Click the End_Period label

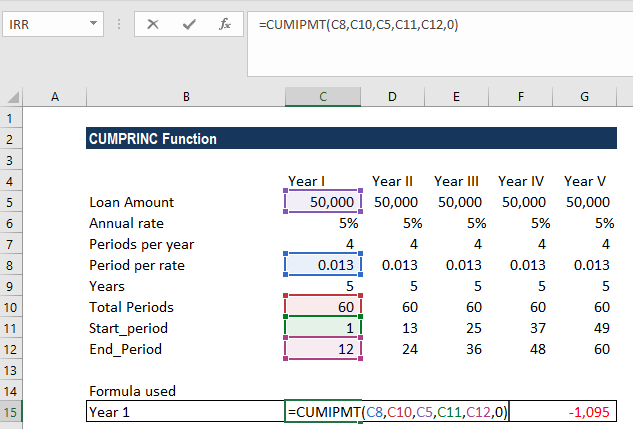(x=126, y=349)
